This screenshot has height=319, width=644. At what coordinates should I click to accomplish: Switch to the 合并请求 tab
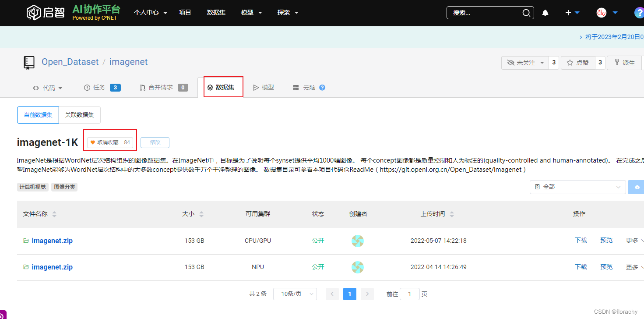point(164,88)
